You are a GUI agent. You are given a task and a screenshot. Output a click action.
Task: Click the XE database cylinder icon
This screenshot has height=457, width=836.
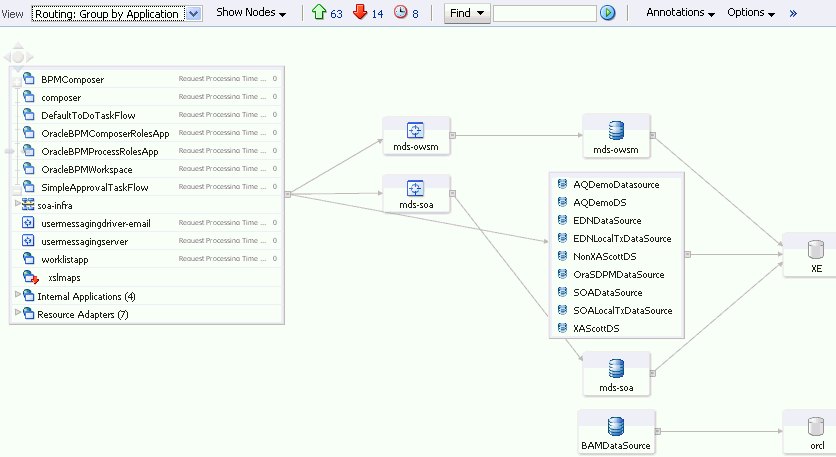point(816,250)
